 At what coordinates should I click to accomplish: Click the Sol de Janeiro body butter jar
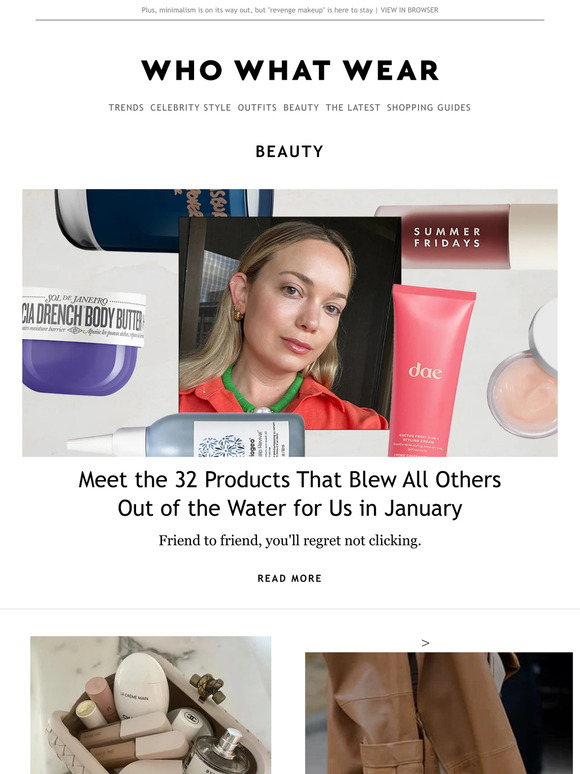[x=83, y=342]
